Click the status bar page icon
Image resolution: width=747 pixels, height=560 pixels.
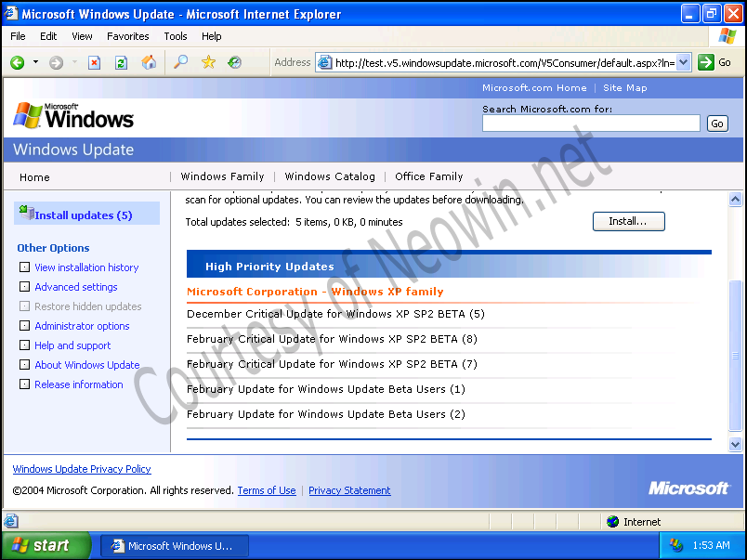(x=11, y=521)
